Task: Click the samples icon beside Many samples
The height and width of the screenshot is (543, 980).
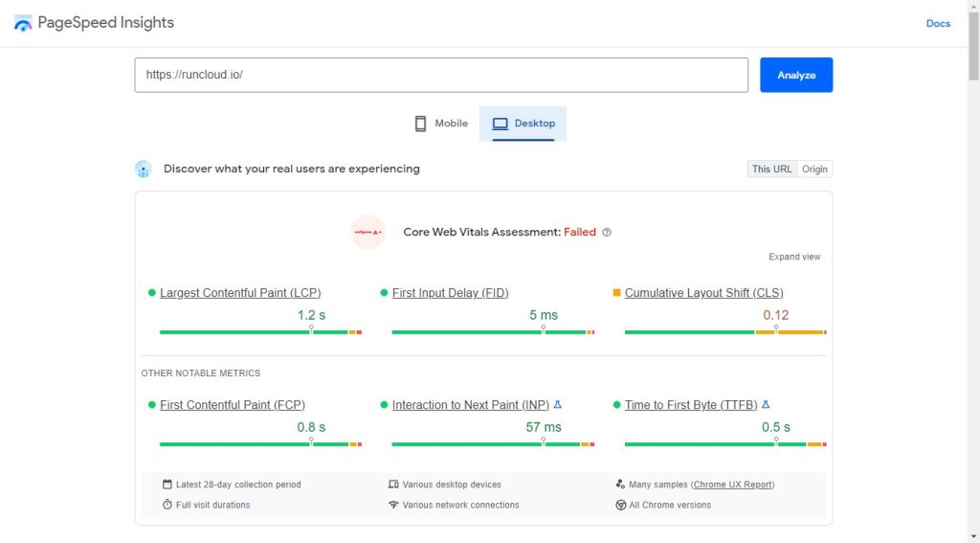Action: tap(620, 485)
